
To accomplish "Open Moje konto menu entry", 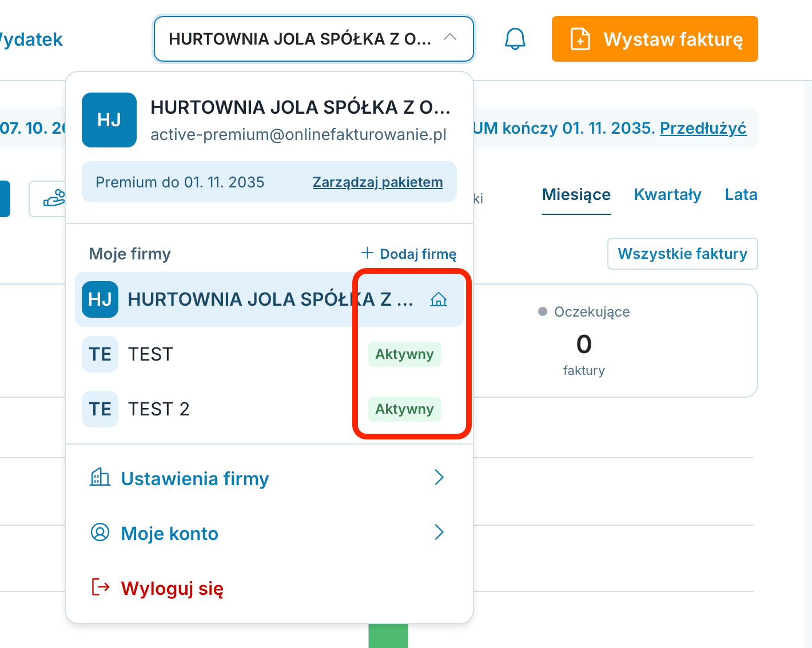I will click(x=269, y=533).
